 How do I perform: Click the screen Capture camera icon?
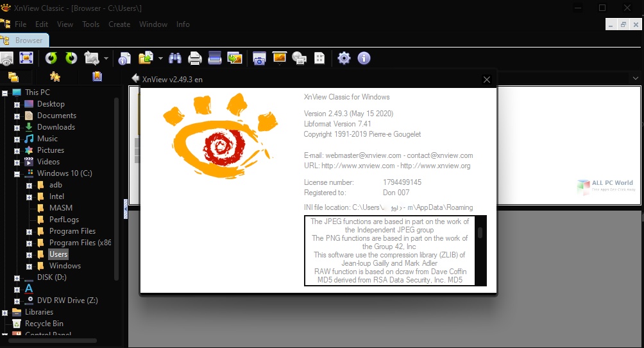[x=259, y=58]
